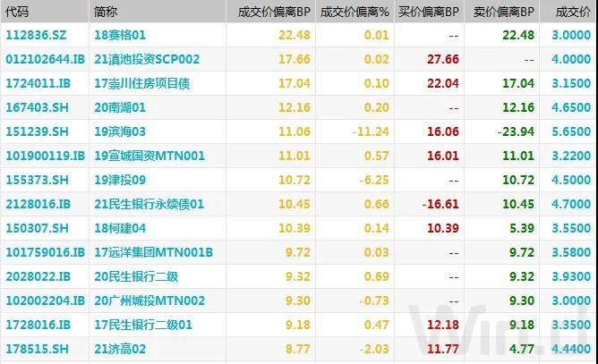598x364 pixels.
Task: Open bond code 178515.SH
Action: pos(37,349)
